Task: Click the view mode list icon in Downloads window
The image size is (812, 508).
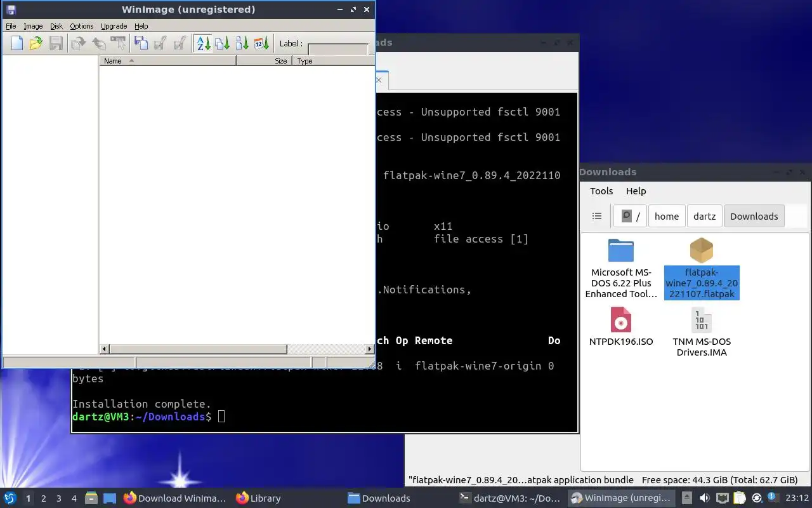Action: click(597, 216)
